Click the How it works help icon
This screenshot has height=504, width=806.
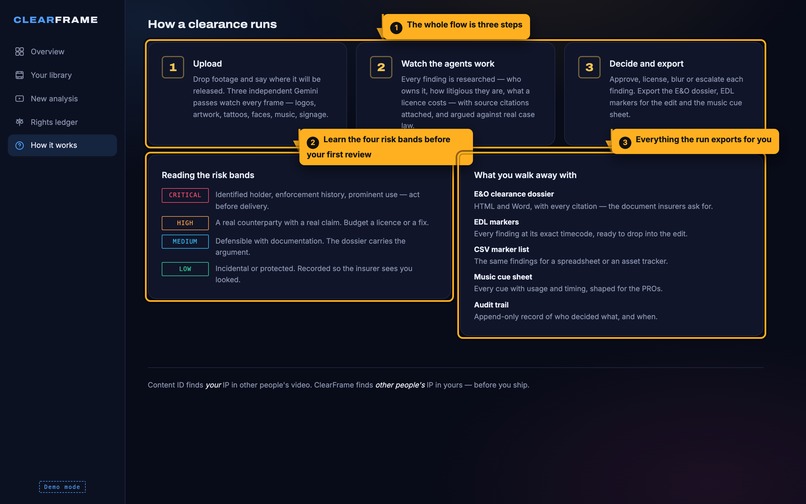(20, 146)
